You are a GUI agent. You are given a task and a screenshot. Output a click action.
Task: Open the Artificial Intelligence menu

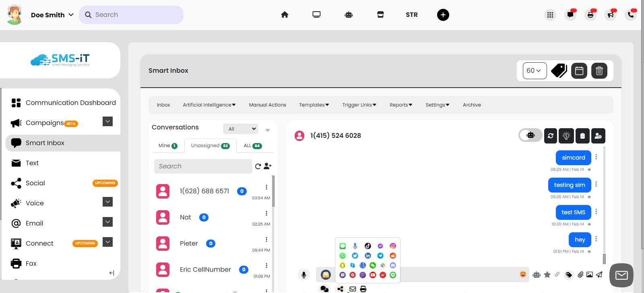pyautogui.click(x=209, y=105)
